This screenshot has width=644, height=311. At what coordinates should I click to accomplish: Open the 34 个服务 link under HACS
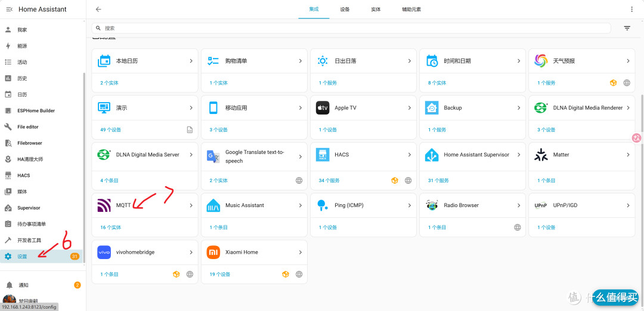pyautogui.click(x=329, y=180)
